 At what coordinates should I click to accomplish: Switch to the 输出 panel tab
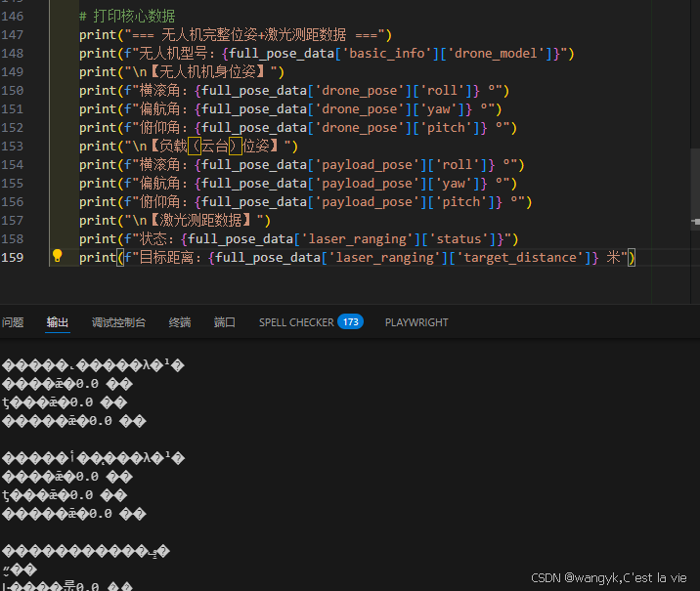[x=58, y=322]
